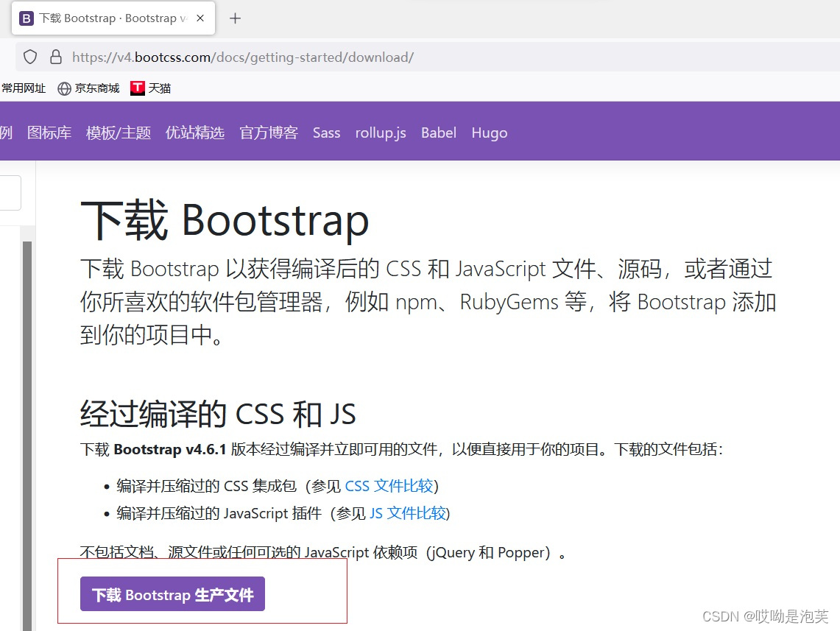This screenshot has width=840, height=631.
Task: Open the 常用网址 bookmark
Action: (x=24, y=88)
